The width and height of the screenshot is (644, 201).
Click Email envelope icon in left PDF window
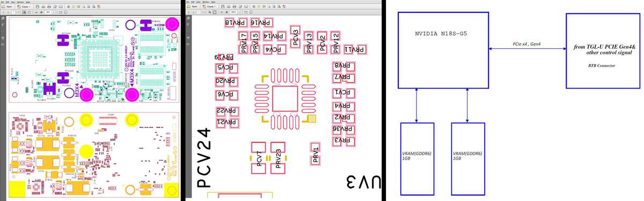click(61, 6)
